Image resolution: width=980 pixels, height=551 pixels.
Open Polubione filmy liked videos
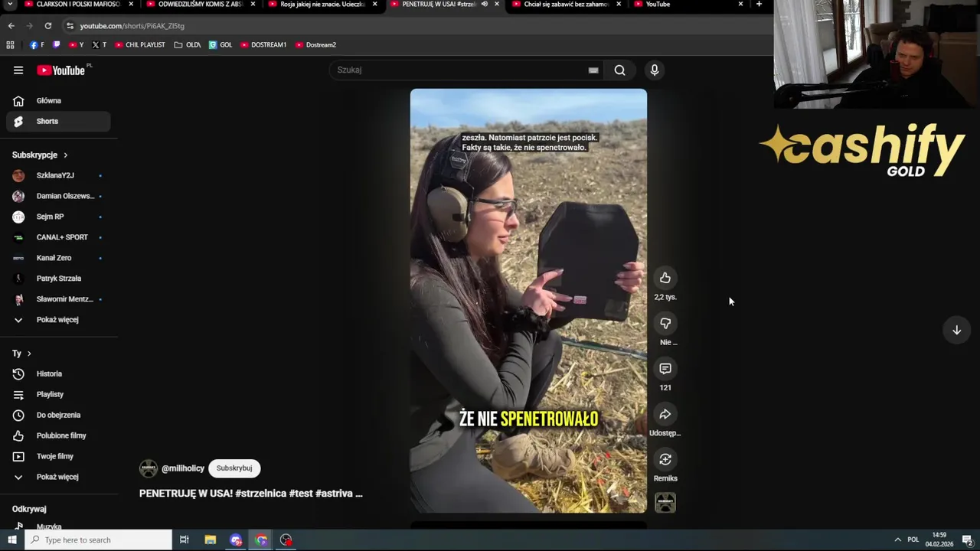58,435
